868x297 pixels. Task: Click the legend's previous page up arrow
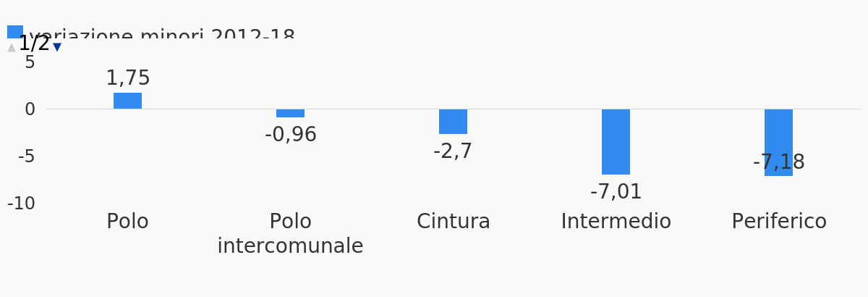[12, 48]
